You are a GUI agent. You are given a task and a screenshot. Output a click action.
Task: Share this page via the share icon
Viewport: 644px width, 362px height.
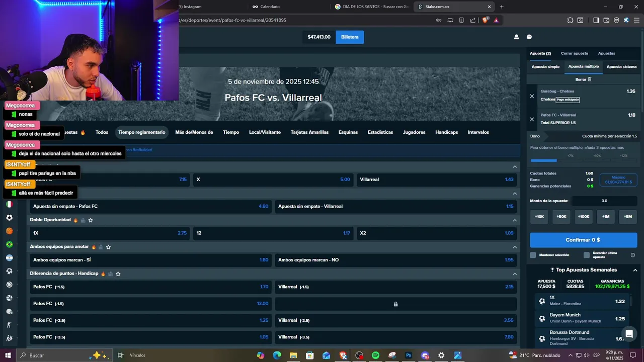click(473, 20)
